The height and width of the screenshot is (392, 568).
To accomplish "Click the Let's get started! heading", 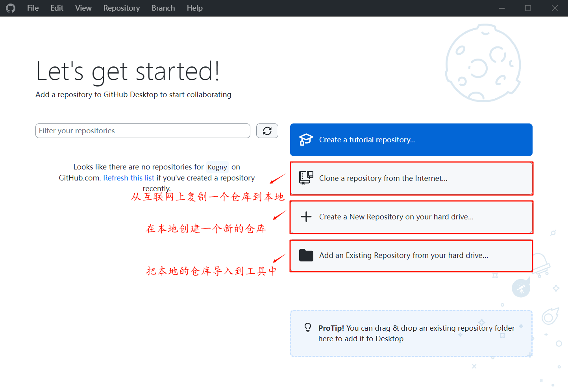I will click(128, 72).
